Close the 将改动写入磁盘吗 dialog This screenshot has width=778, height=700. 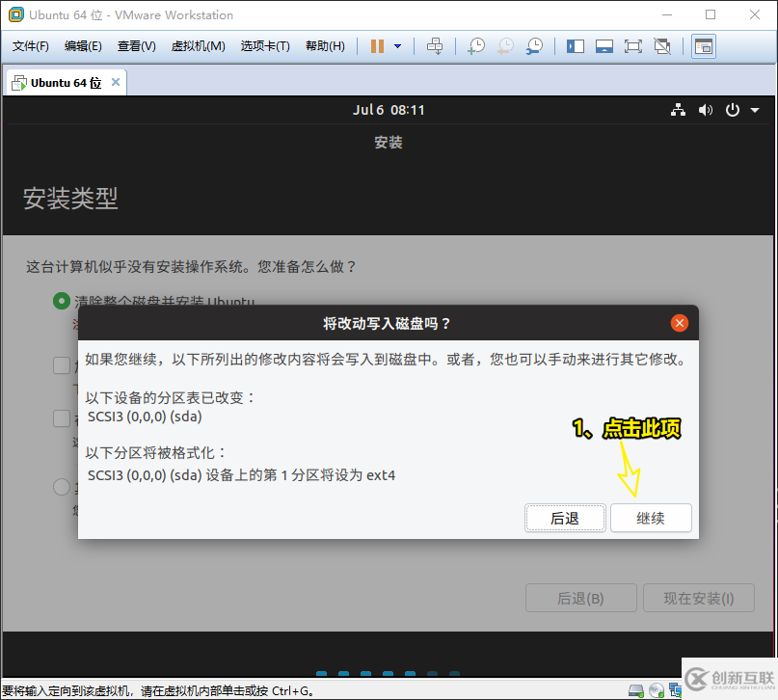tap(680, 323)
